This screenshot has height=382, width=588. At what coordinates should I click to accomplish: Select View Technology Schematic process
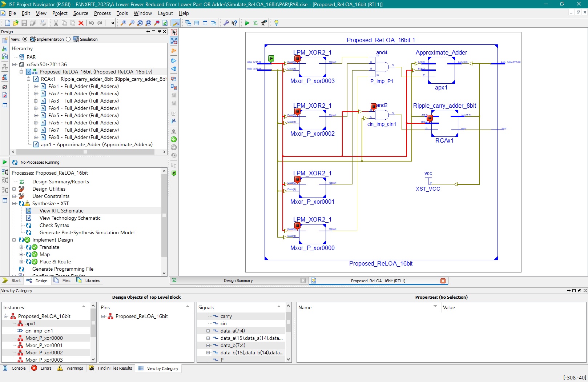[x=70, y=218]
